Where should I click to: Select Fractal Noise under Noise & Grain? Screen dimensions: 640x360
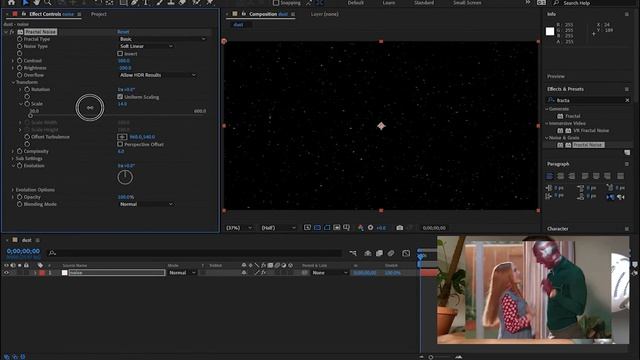pyautogui.click(x=588, y=145)
